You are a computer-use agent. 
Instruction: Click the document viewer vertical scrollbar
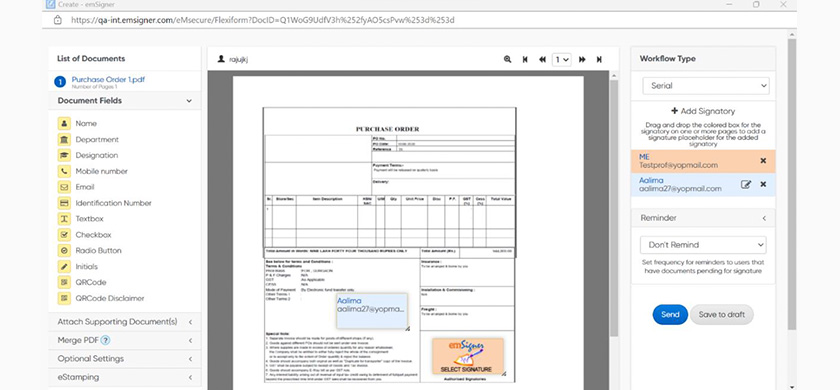click(614, 209)
